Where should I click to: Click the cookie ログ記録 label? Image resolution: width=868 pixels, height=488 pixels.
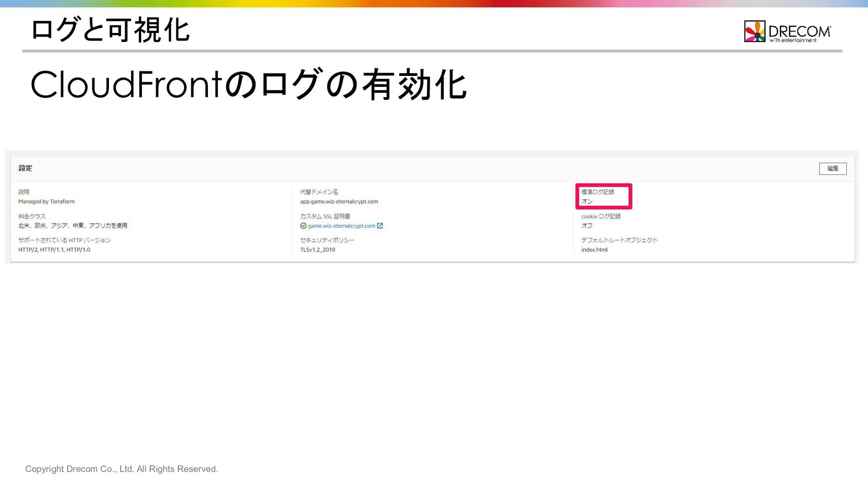tap(601, 216)
